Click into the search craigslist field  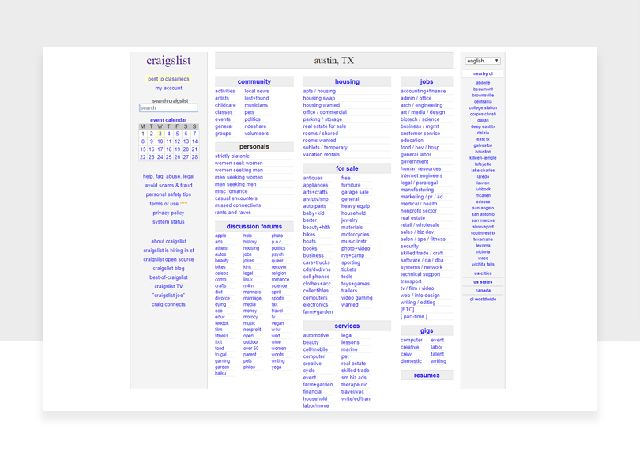(168, 108)
